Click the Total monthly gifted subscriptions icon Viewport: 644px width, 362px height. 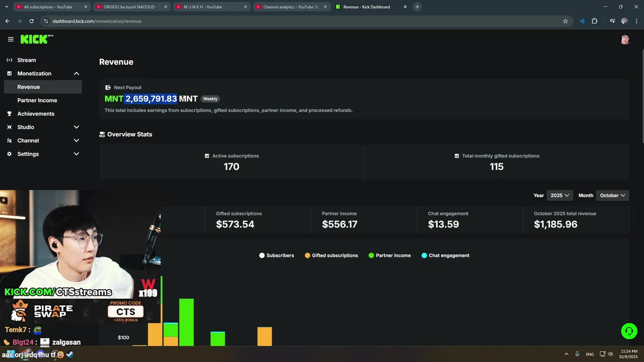click(457, 156)
